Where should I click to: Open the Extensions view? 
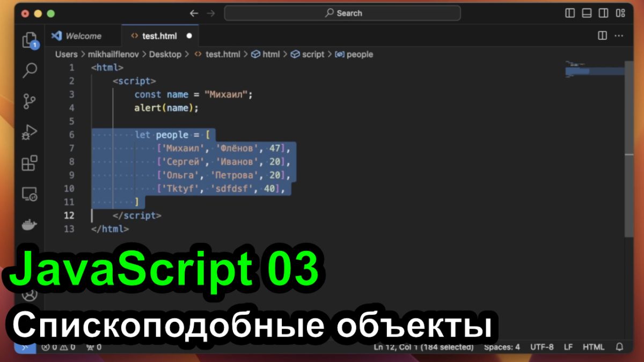(30, 162)
